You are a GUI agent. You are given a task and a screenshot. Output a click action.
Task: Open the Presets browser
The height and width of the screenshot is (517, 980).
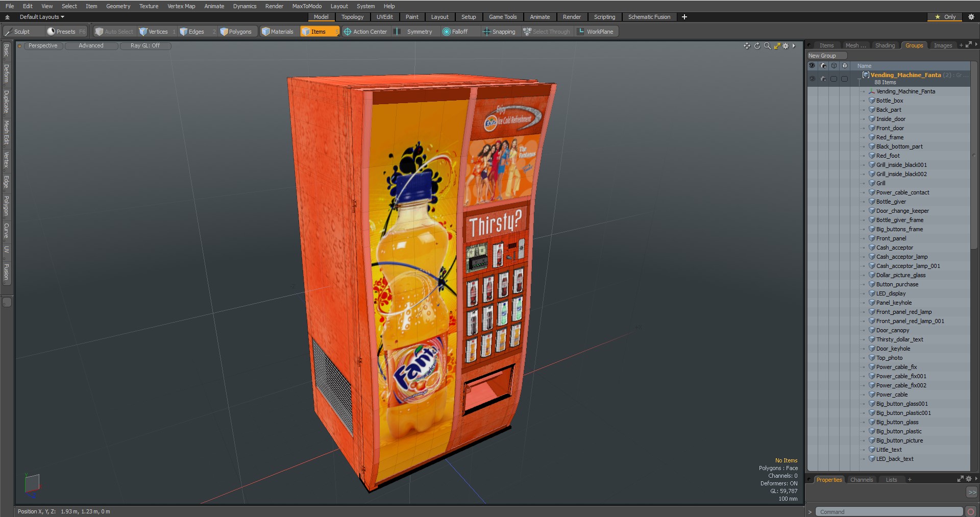tap(66, 32)
